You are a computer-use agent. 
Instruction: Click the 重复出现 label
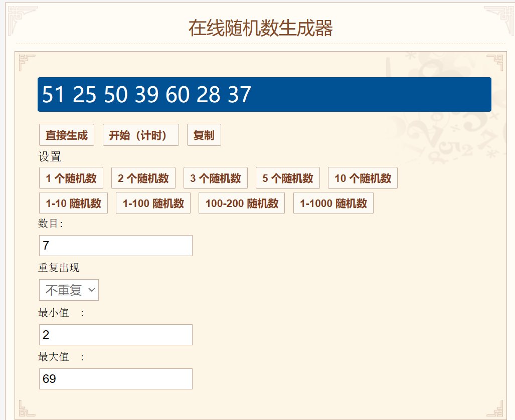(x=59, y=268)
